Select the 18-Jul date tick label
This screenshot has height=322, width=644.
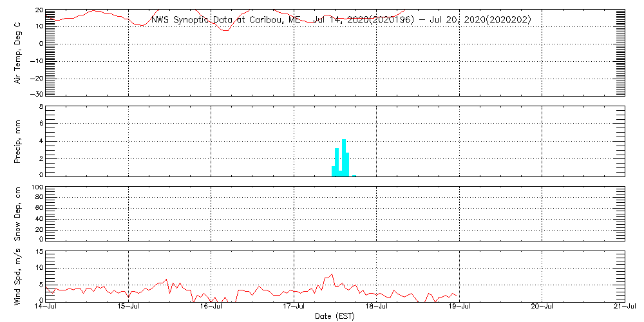point(377,307)
